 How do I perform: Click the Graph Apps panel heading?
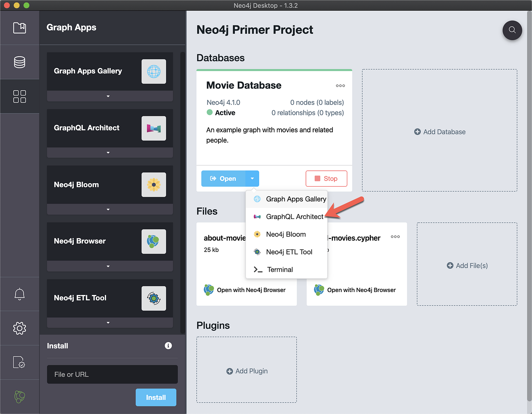(x=71, y=28)
